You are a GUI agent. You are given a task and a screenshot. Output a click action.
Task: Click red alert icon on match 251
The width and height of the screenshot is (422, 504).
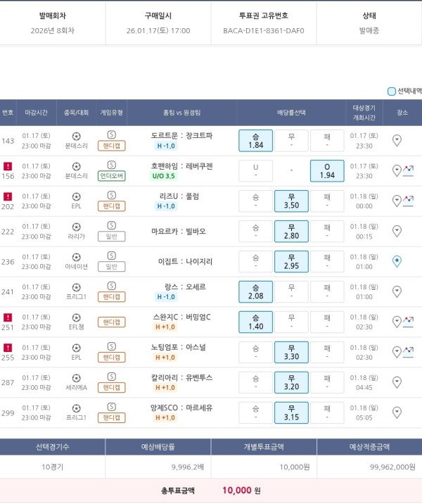point(8,317)
